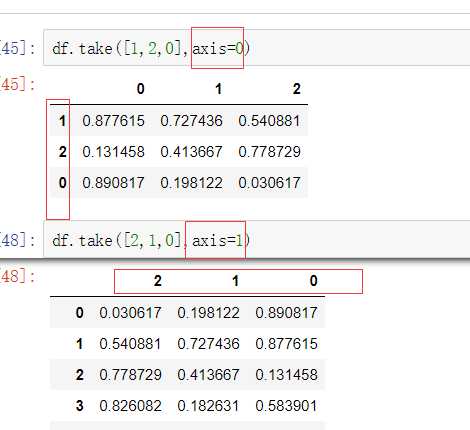Select value 0.778729 in the Out[45] table
This screenshot has width=470, height=430.
(269, 152)
